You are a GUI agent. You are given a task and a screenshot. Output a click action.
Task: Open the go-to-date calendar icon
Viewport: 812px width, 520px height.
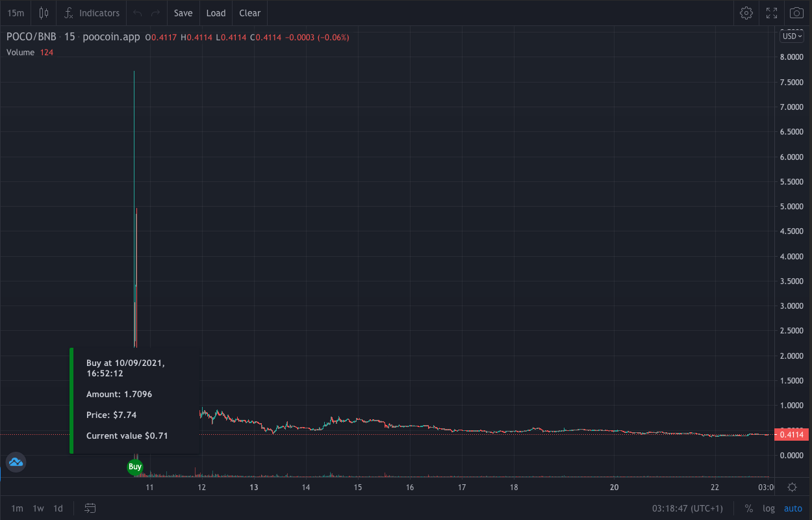tap(90, 508)
